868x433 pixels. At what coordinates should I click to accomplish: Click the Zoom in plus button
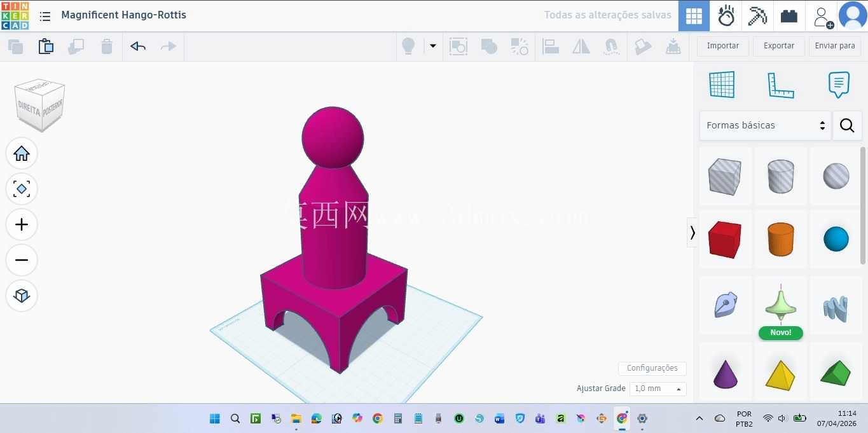22,224
